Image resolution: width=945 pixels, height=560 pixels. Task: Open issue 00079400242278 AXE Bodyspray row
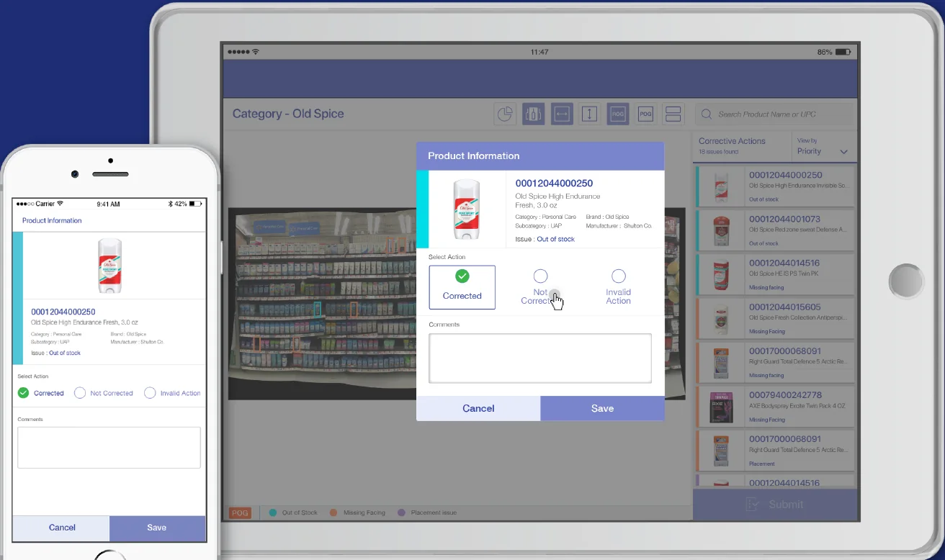click(774, 407)
